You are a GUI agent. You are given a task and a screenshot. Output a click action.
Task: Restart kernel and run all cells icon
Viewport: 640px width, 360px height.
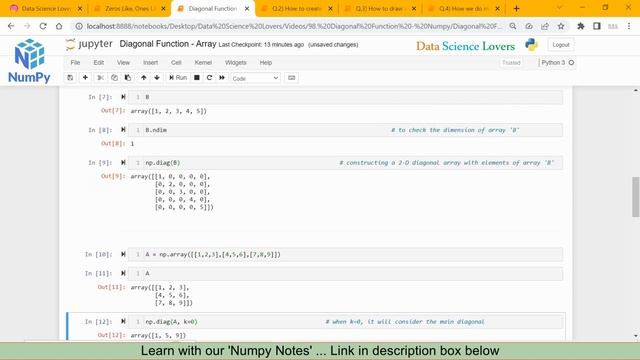[222, 78]
